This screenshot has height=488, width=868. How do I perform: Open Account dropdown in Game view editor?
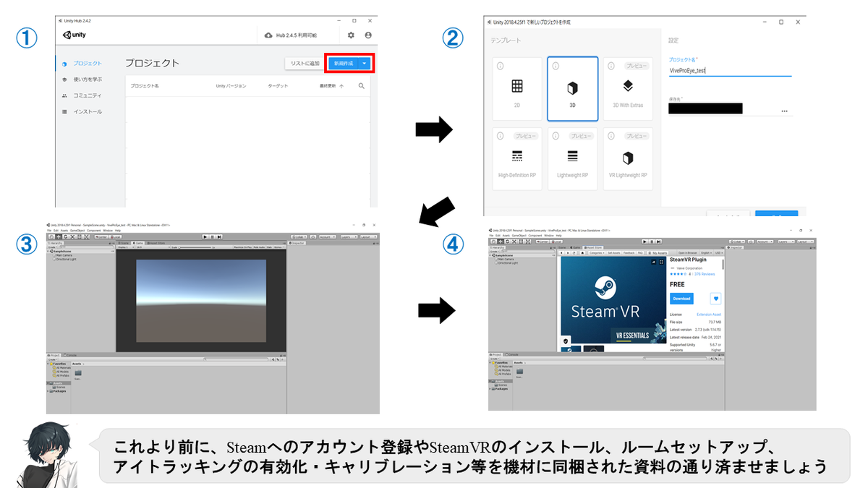pos(328,237)
